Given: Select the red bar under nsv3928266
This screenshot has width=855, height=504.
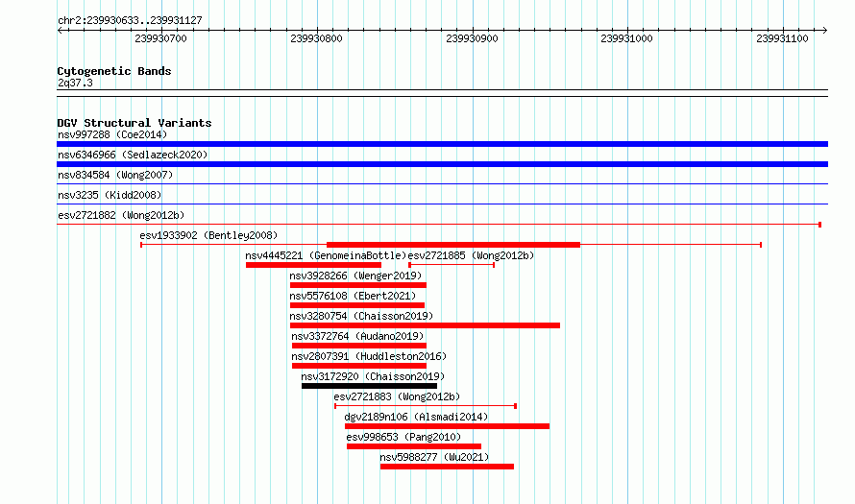Looking at the screenshot, I should click(x=358, y=285).
